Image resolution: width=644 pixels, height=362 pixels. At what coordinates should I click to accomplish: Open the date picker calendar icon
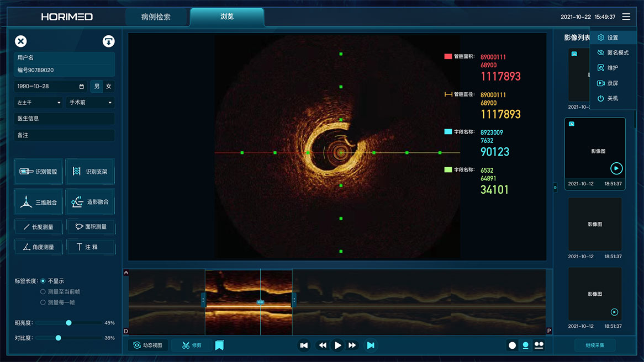point(82,87)
